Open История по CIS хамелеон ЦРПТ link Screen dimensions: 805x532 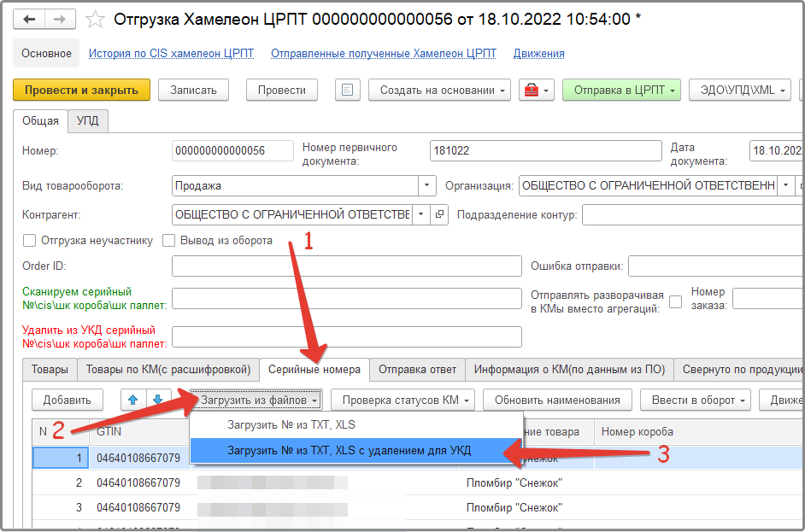(172, 53)
